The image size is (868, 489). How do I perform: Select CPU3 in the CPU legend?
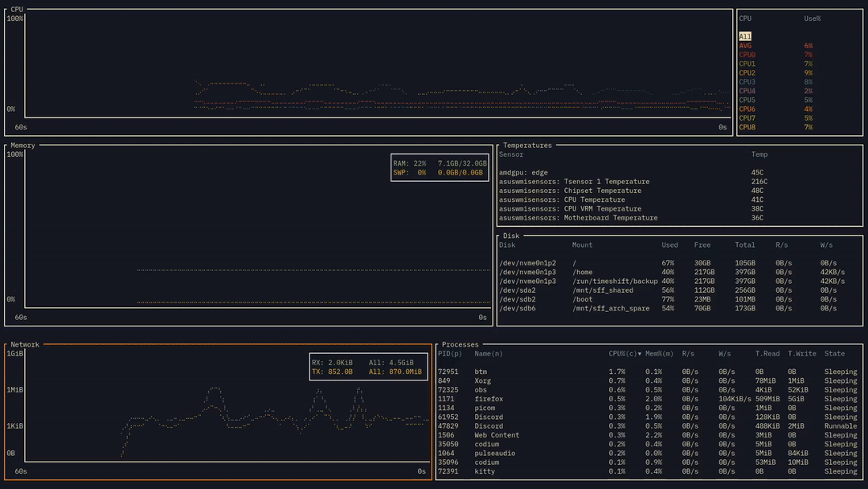tap(776, 82)
